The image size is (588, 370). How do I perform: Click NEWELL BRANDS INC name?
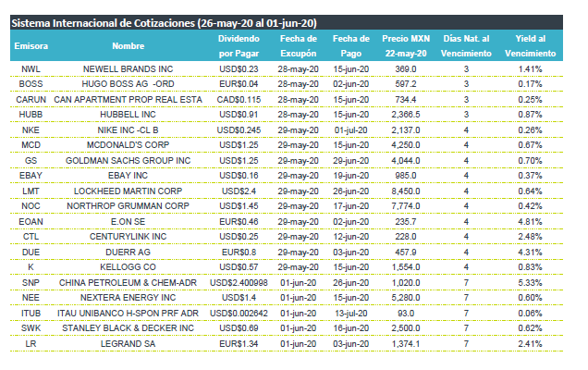coord(128,69)
